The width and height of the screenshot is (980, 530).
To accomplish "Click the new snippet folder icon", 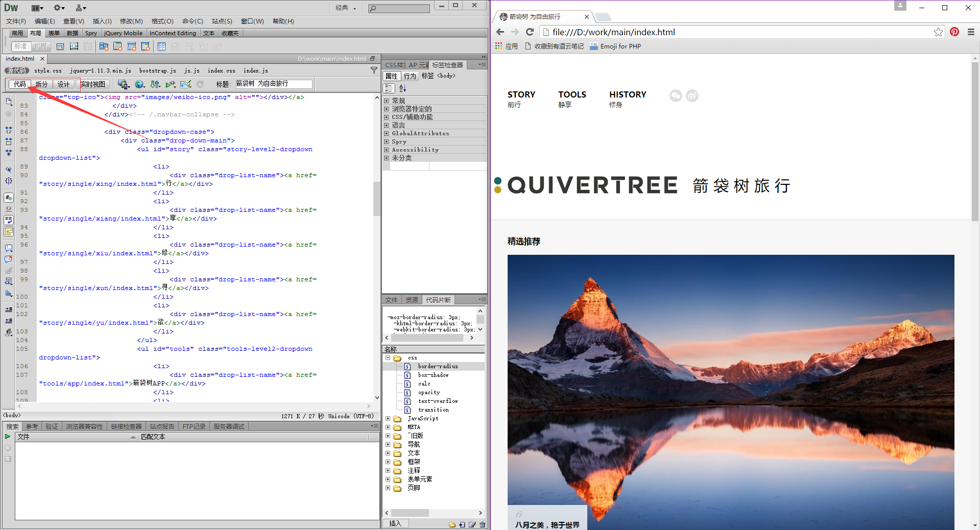I will 452,524.
